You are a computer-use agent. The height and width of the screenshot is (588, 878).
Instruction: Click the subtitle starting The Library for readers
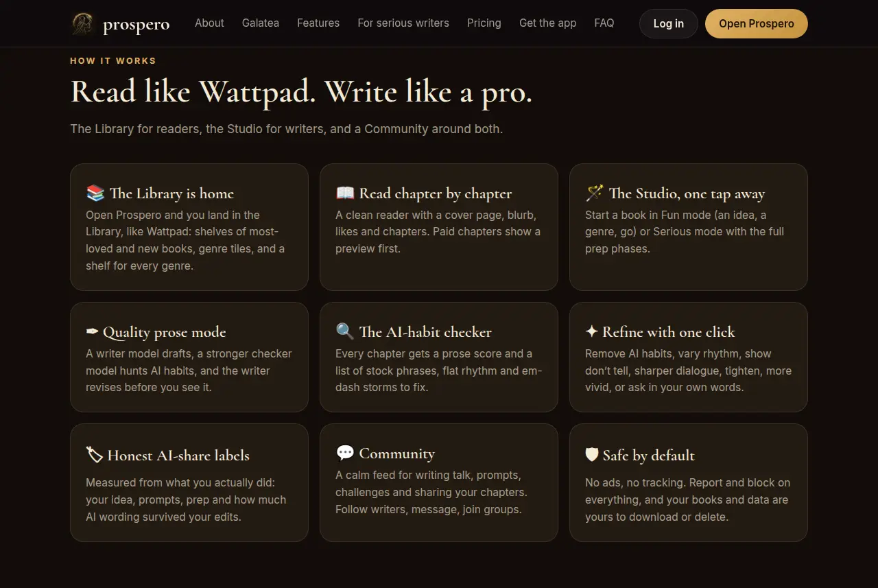(x=287, y=129)
